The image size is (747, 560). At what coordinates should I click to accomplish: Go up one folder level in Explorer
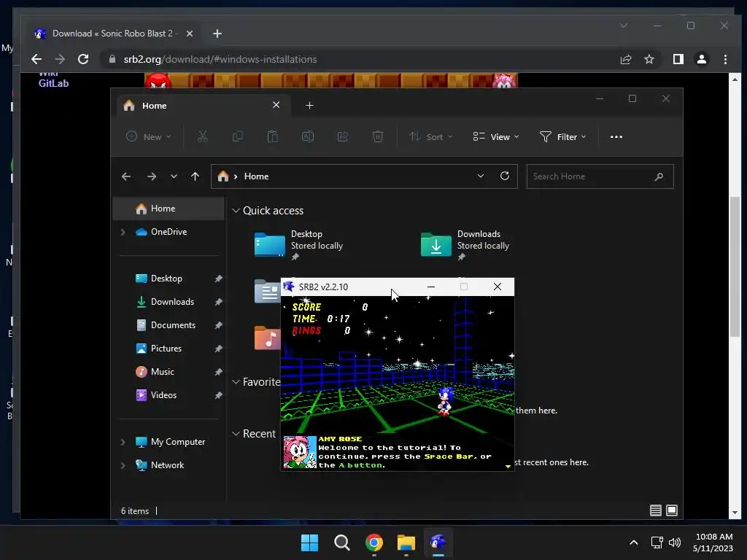[195, 176]
